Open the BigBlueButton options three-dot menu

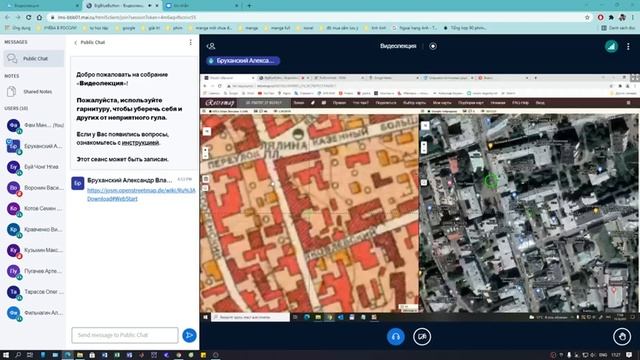click(628, 46)
